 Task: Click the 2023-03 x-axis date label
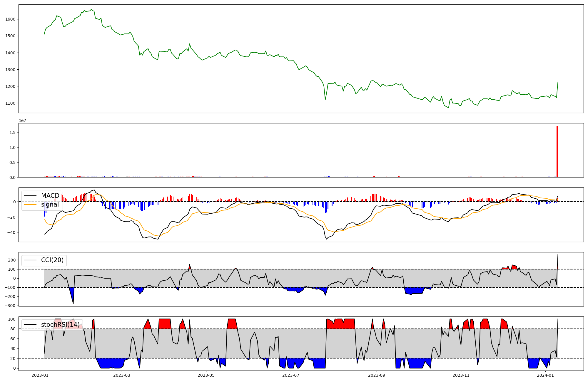tap(121, 375)
